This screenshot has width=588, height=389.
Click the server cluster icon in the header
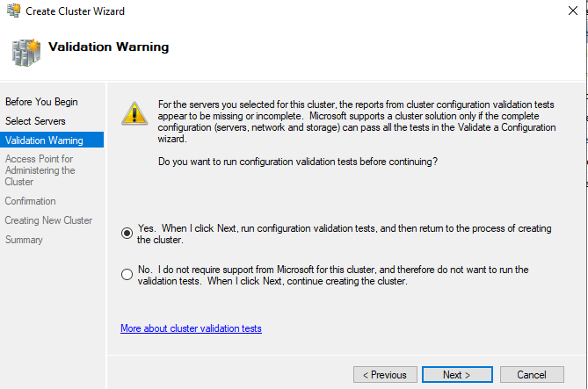pos(24,47)
